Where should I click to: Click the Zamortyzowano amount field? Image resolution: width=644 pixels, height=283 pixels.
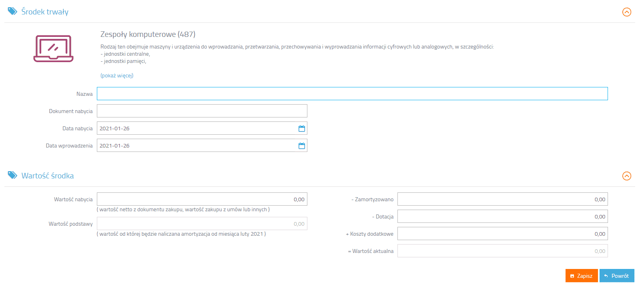[x=503, y=199]
